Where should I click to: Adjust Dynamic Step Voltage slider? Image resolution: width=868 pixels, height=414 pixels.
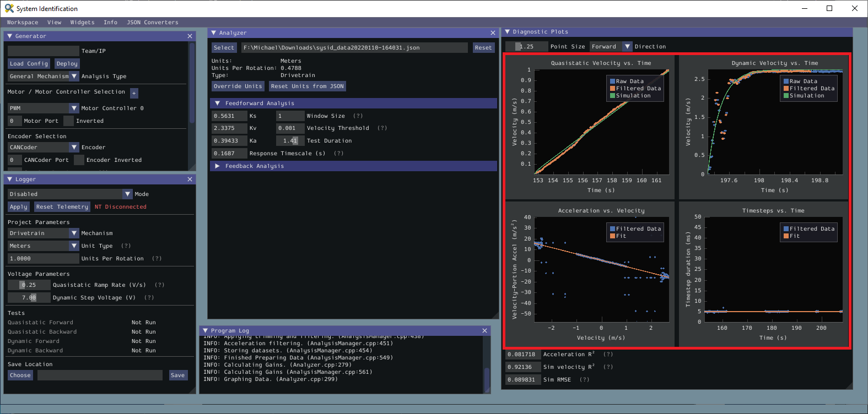click(29, 298)
